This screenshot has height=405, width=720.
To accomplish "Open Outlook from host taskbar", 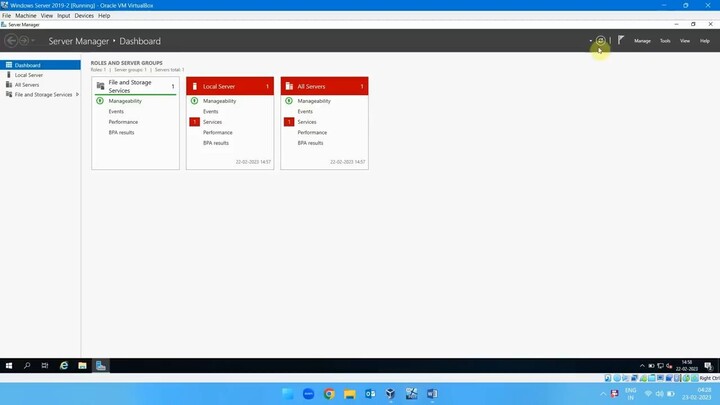I will pos(370,394).
